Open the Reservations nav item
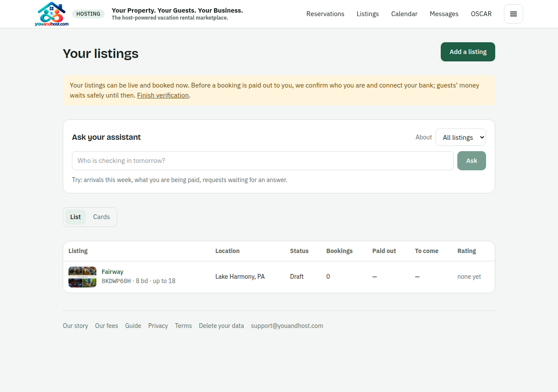 point(325,14)
